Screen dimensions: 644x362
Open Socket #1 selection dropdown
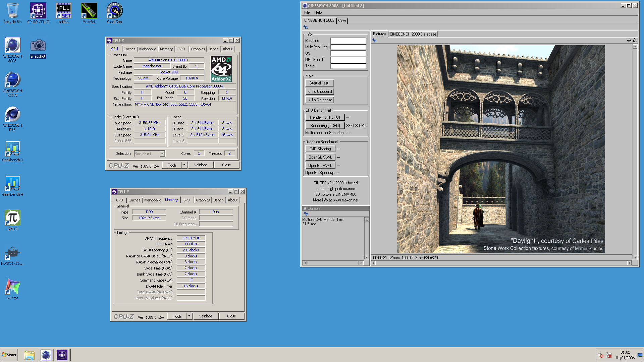tap(149, 154)
